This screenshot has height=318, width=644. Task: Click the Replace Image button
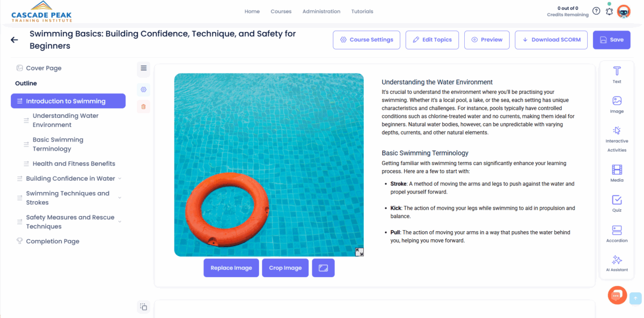click(231, 268)
